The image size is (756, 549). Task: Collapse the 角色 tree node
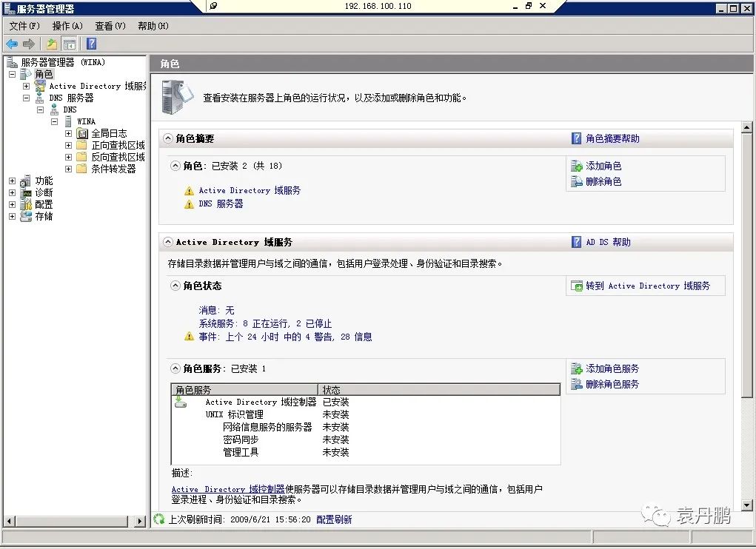pos(12,74)
